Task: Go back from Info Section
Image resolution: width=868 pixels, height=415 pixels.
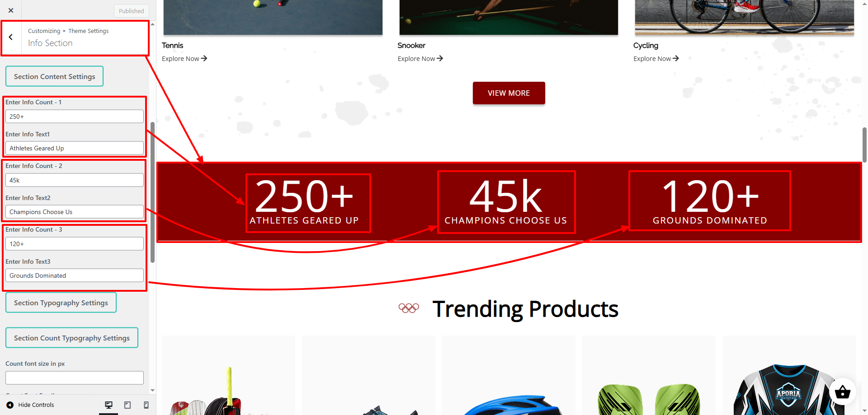Action: (x=11, y=37)
